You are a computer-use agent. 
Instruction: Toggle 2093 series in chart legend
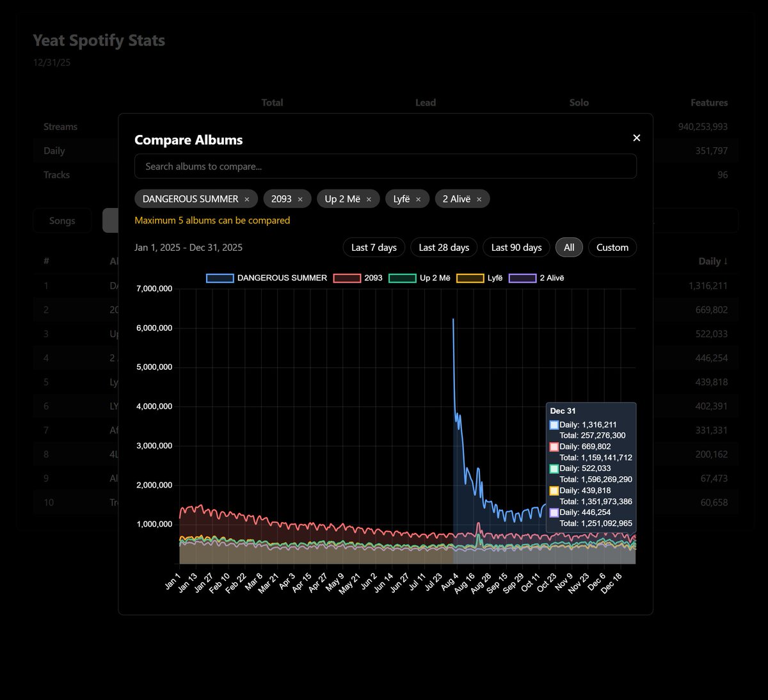click(358, 278)
